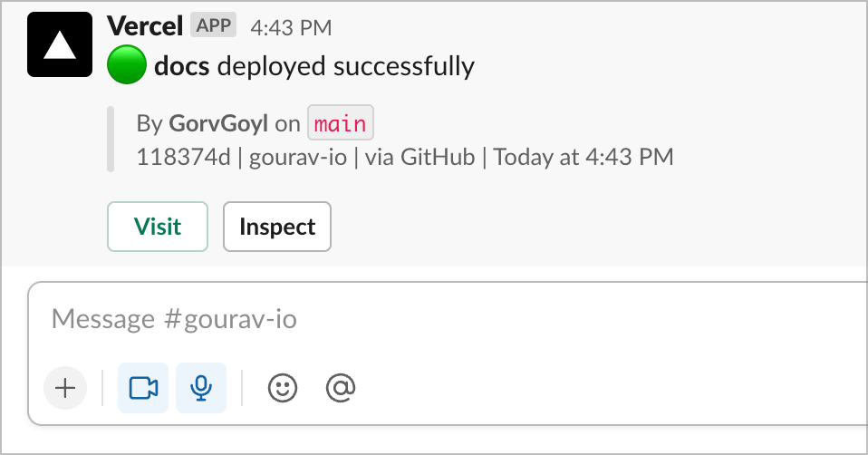
Task: Click the APP badge next to Vercel
Action: (214, 25)
